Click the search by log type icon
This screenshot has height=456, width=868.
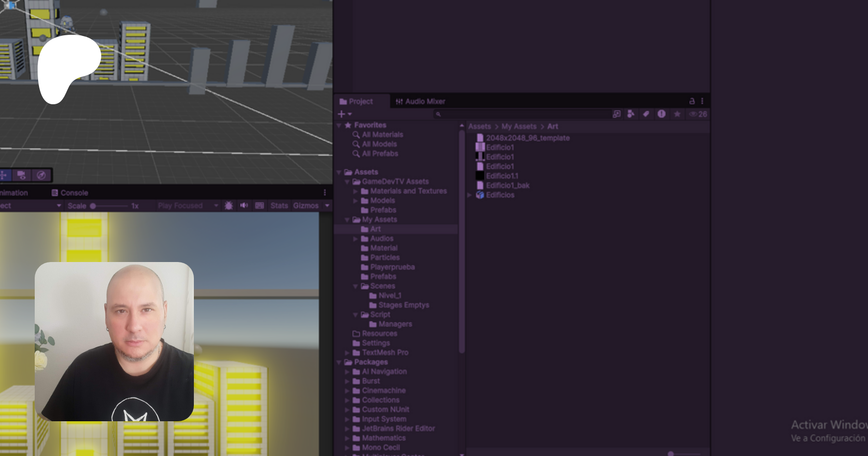(x=662, y=114)
